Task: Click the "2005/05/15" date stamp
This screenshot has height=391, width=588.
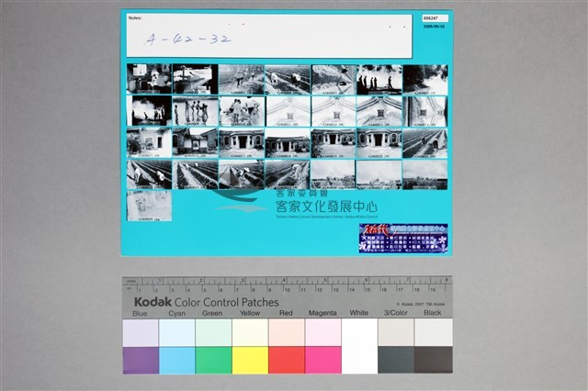Action: tap(435, 27)
